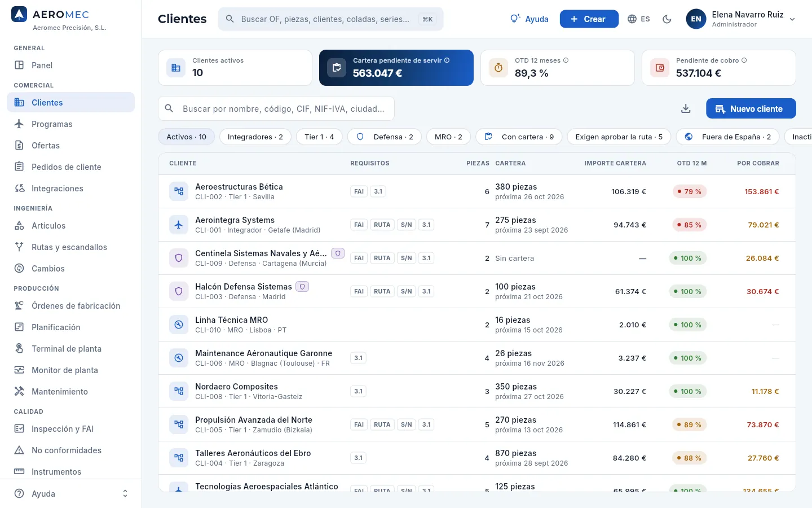Open the language selector ES
Screen dimensions: 812x508
638,19
